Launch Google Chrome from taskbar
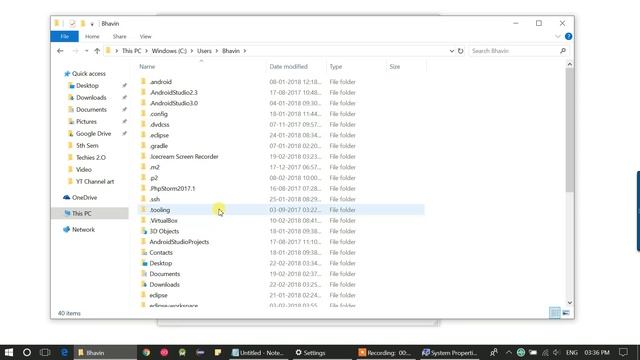The image size is (640, 360). [146, 352]
